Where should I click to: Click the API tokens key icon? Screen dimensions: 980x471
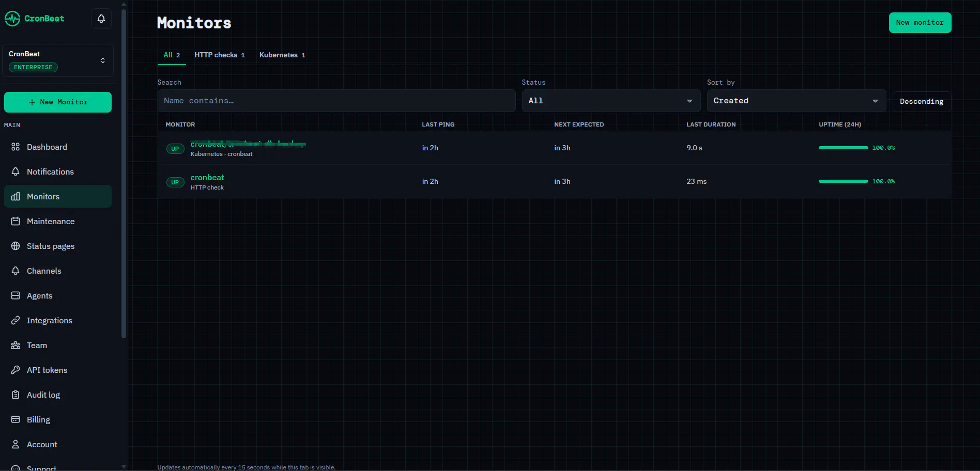click(16, 370)
